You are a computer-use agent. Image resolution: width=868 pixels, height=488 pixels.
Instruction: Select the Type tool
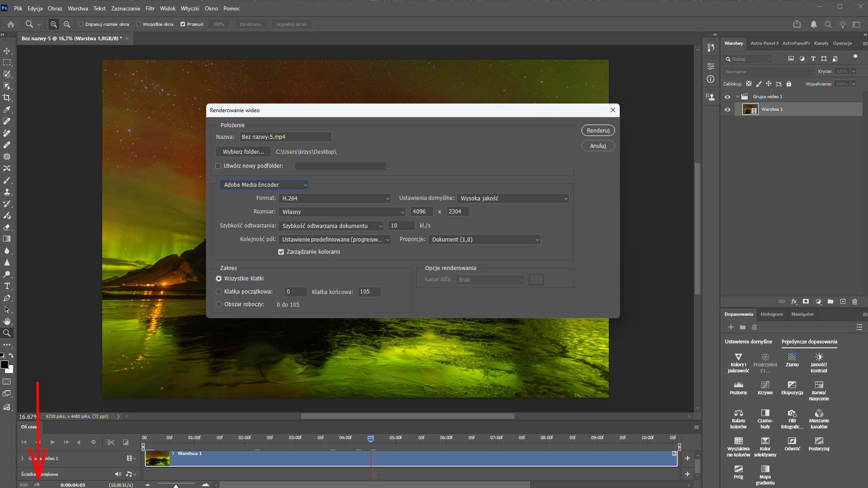pos(7,286)
